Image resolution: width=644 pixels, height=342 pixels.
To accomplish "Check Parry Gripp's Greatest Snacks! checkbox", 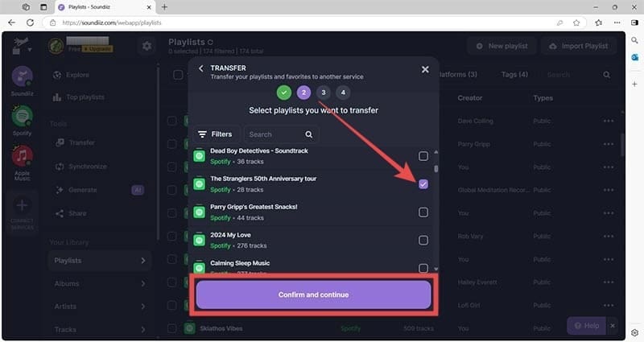I will 423,212.
